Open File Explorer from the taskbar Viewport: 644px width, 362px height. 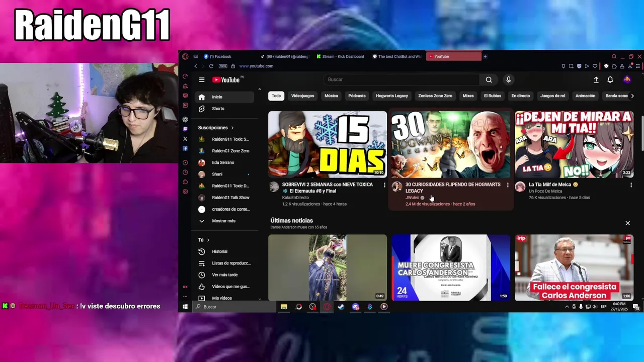click(284, 307)
